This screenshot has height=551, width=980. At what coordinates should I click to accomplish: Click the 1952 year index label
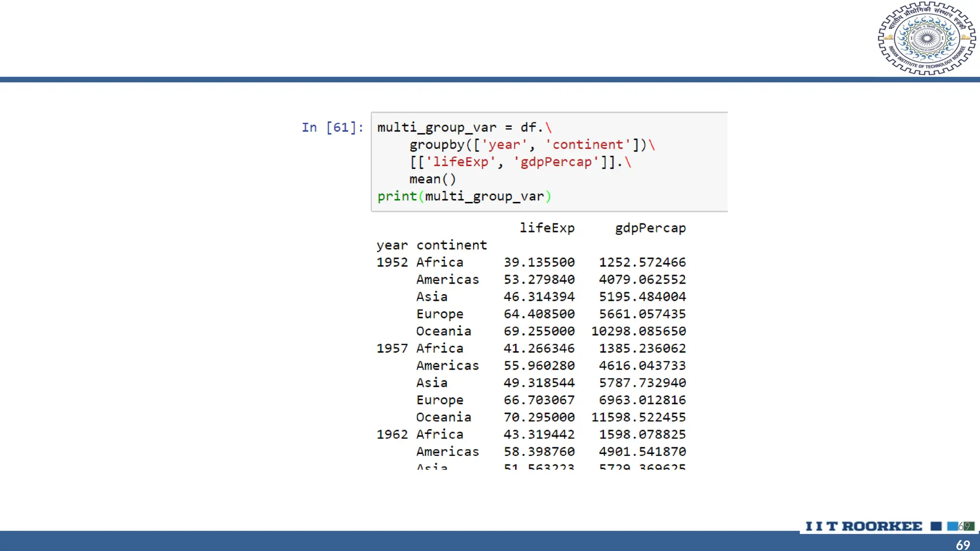(x=392, y=262)
